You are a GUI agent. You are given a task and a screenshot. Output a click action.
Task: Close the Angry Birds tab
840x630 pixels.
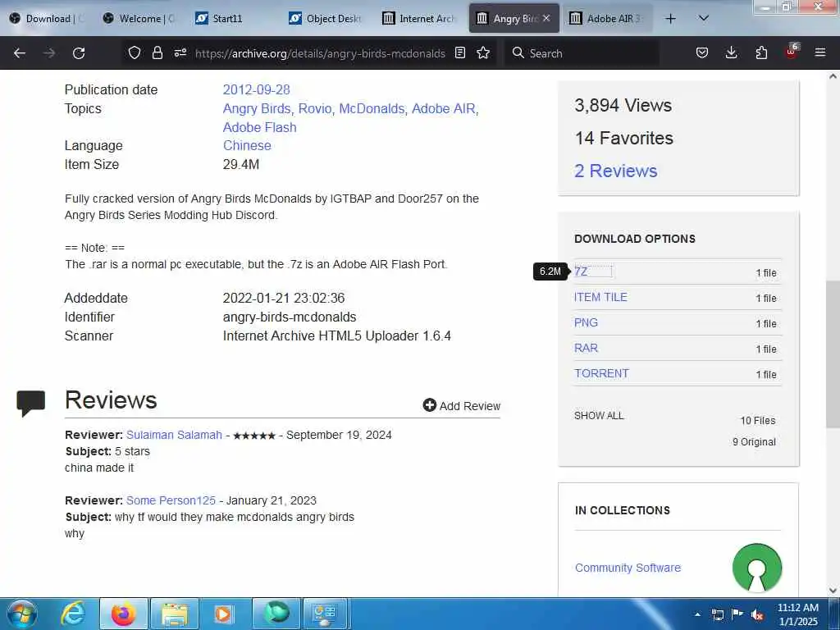(x=546, y=18)
